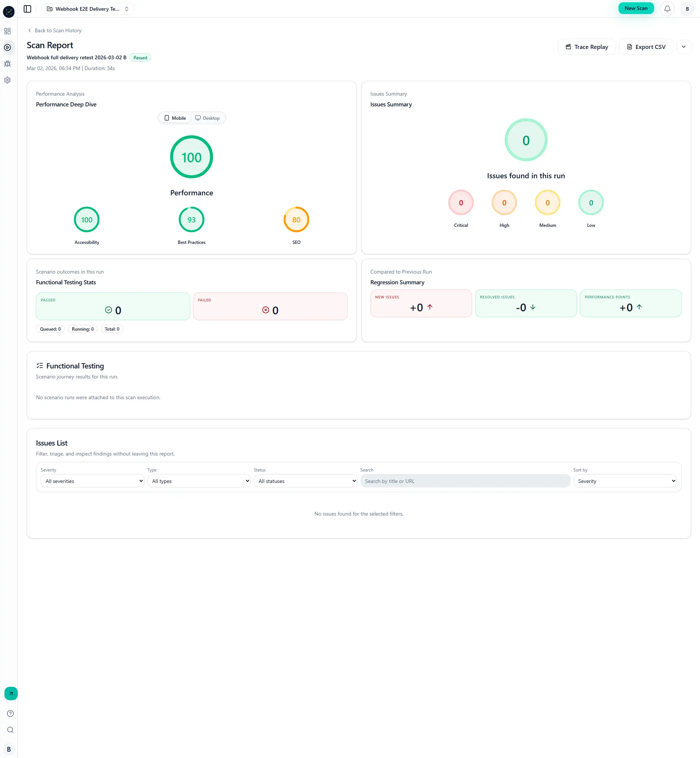
Task: Select the scans play icon in sidebar
Action: 7,47
